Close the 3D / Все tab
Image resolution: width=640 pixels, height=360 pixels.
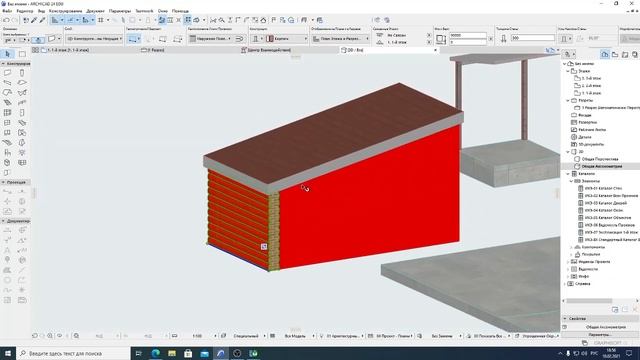435,50
